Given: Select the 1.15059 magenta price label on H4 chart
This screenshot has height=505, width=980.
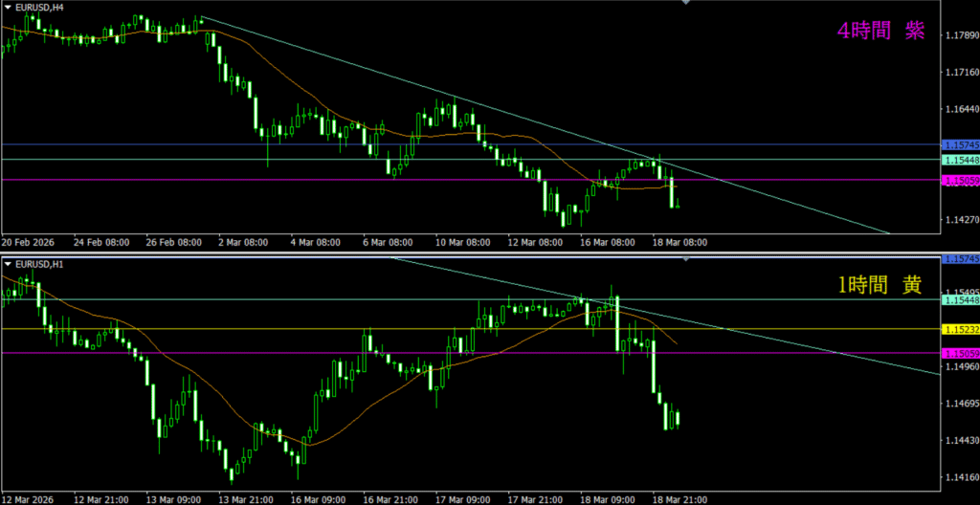Looking at the screenshot, I should [960, 180].
